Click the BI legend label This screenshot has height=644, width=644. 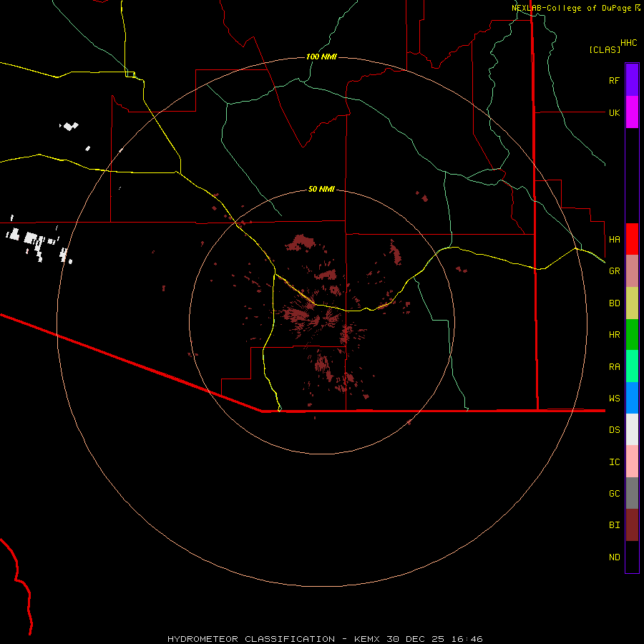point(614,525)
